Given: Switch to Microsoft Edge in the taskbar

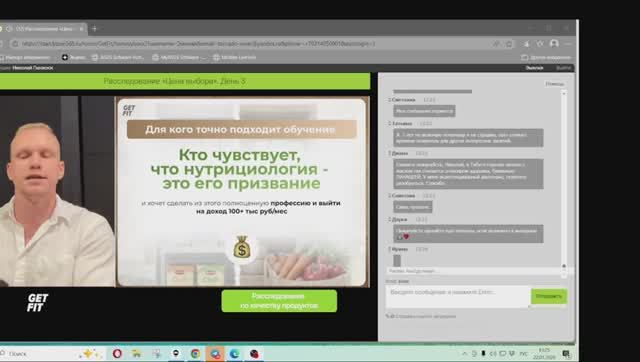Looking at the screenshot, I should [235, 353].
